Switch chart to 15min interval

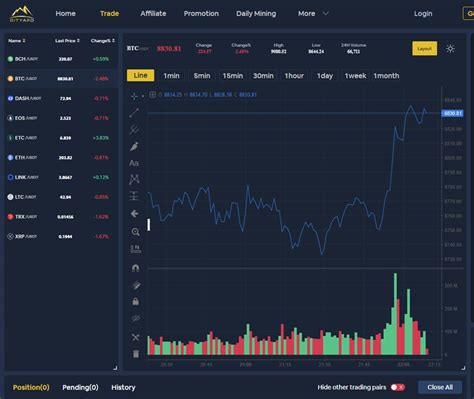(233, 76)
